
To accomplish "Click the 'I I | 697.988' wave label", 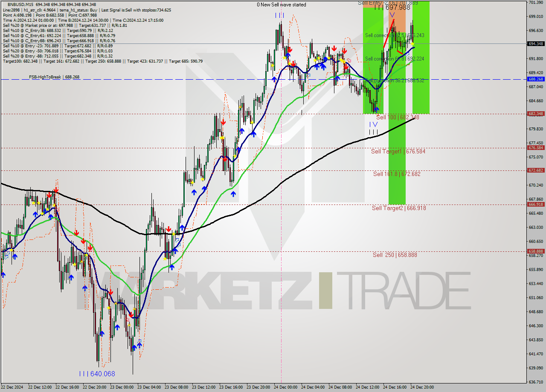I will coord(392,7).
